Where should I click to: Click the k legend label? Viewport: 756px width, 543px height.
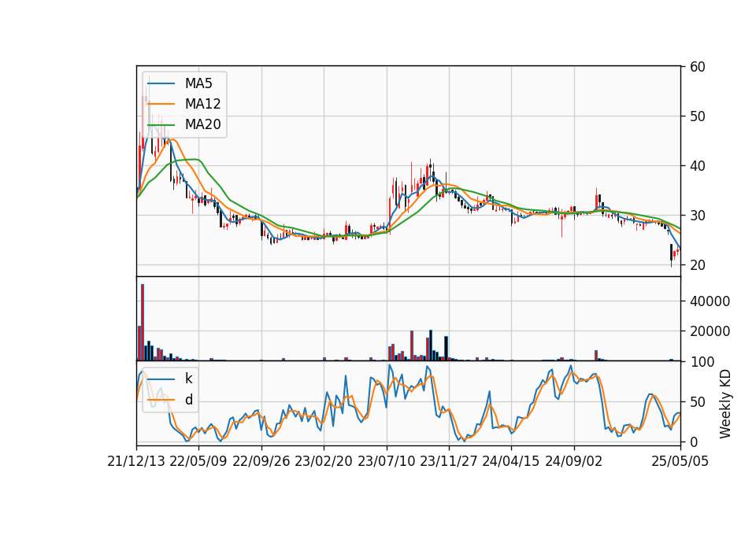(x=188, y=379)
